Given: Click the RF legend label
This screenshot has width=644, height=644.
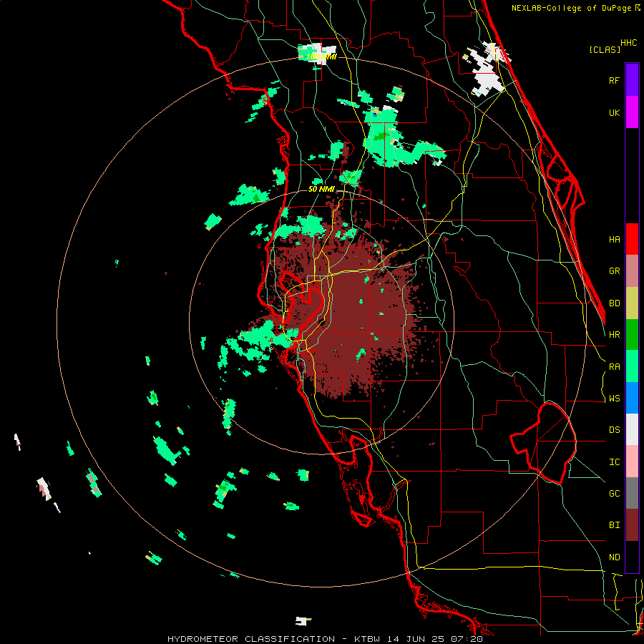Looking at the screenshot, I should tap(614, 80).
